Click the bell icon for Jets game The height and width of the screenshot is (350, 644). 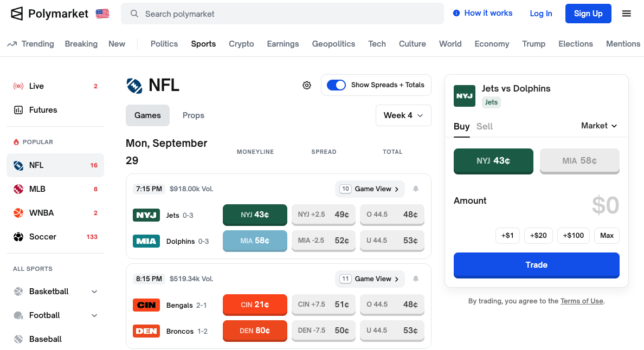[x=416, y=189]
